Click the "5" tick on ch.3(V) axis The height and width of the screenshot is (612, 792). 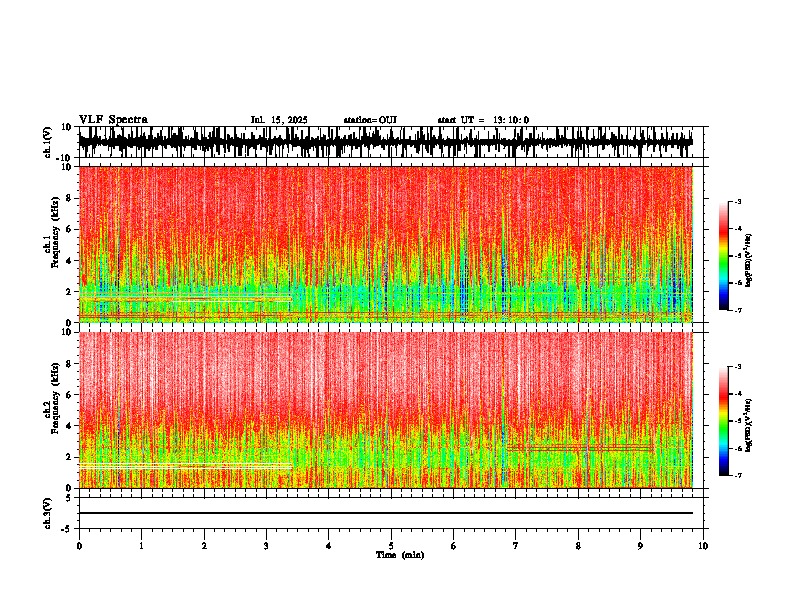pyautogui.click(x=69, y=497)
